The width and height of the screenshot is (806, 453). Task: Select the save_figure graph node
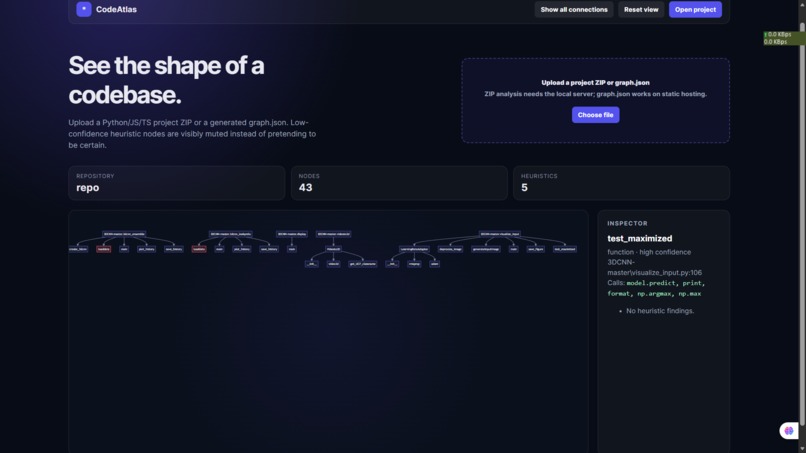tap(535, 249)
